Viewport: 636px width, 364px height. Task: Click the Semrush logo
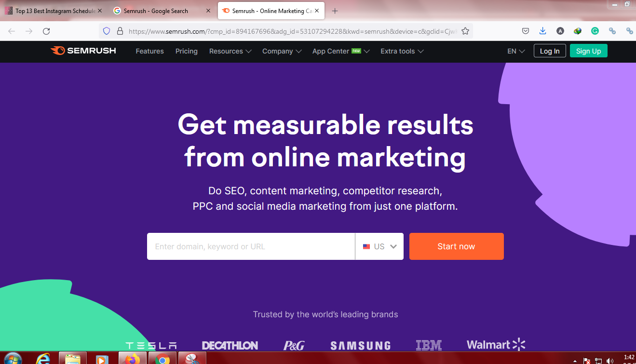tap(83, 51)
